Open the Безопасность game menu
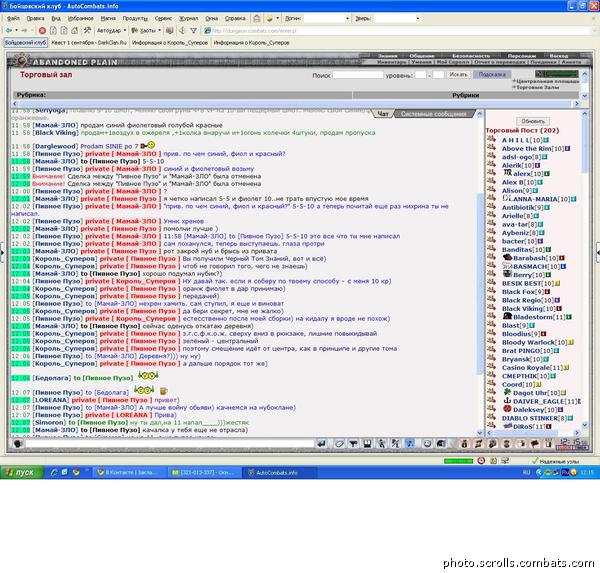The image size is (600, 573). pos(471,56)
